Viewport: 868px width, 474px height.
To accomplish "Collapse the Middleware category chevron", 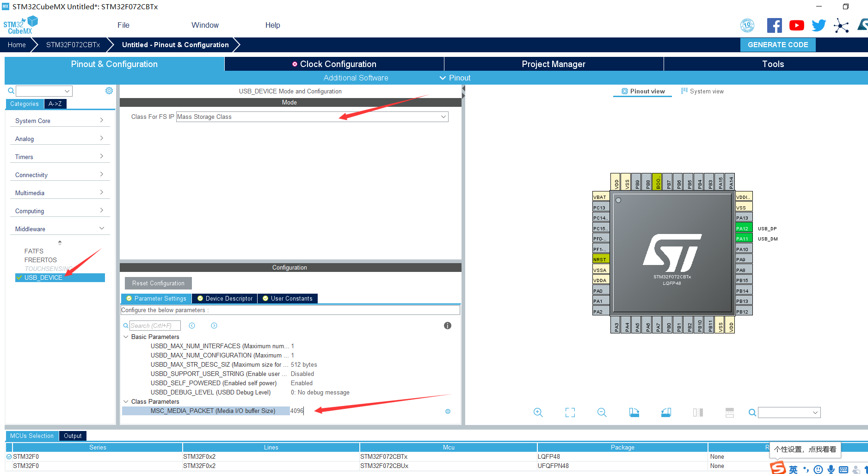I will coord(102,228).
